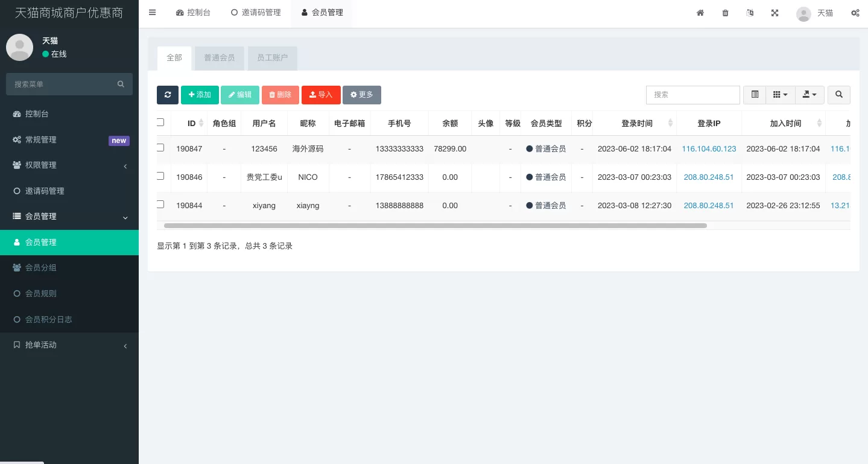This screenshot has height=464, width=868.
Task: Tick the checkbox for row 190844
Action: (160, 205)
